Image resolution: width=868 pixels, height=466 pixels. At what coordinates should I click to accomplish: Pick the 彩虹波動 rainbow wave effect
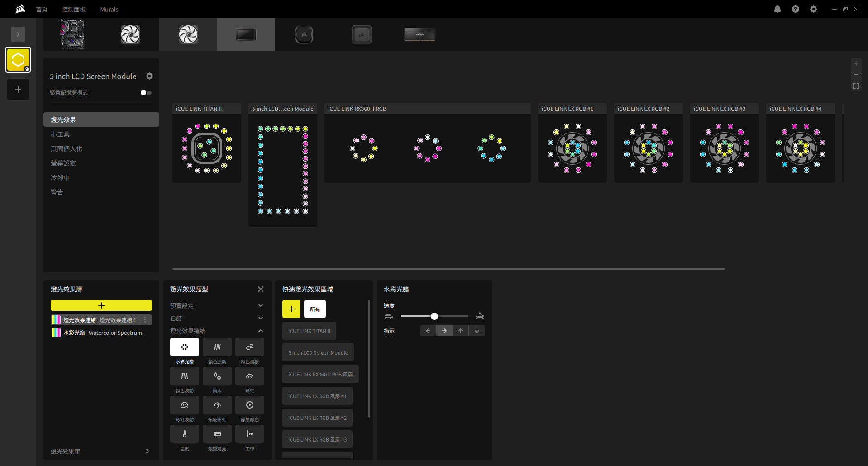[185, 405]
